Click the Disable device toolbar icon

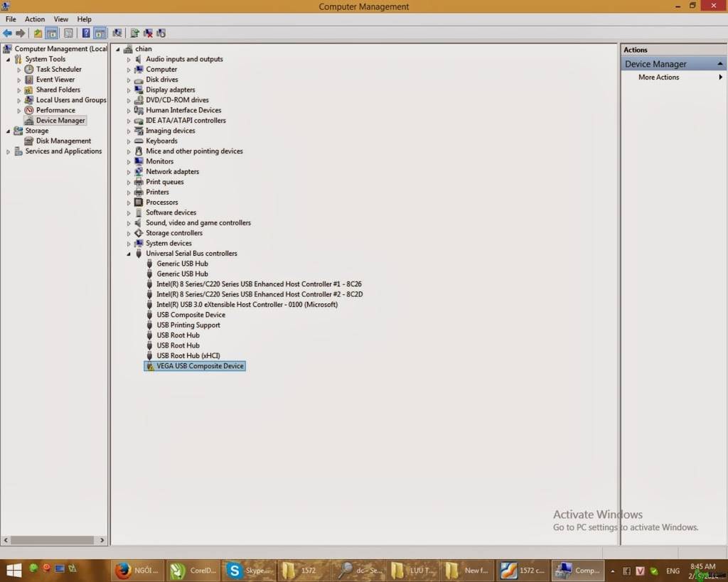point(161,33)
